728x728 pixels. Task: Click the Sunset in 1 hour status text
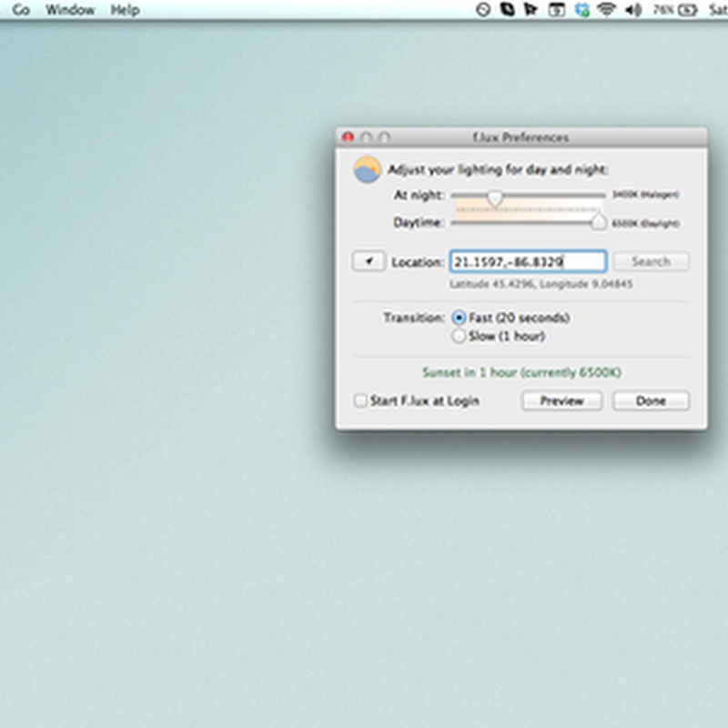521,372
